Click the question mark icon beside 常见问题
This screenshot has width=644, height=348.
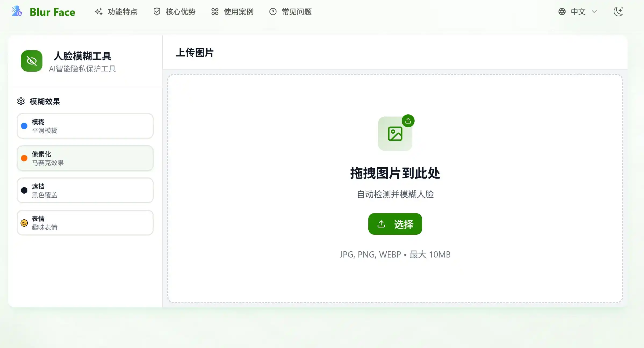point(273,12)
